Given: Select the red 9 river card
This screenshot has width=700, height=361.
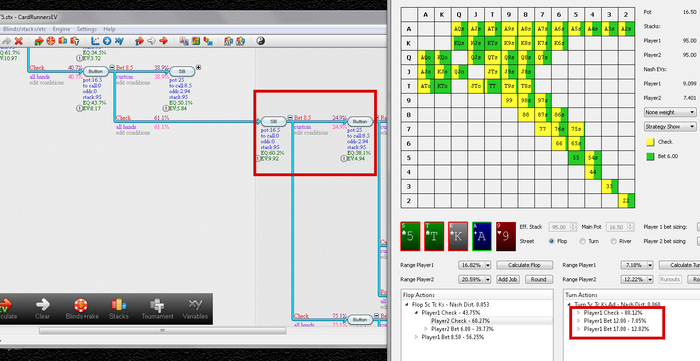Looking at the screenshot, I should [505, 236].
